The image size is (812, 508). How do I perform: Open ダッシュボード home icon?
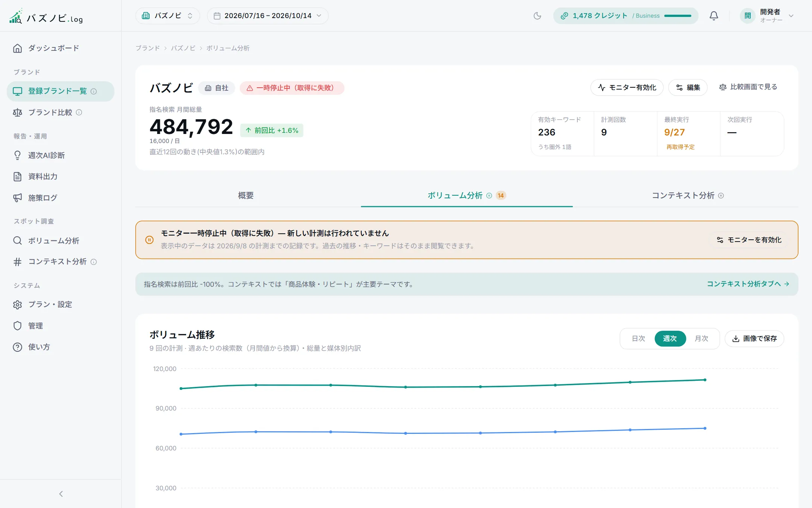point(17,48)
